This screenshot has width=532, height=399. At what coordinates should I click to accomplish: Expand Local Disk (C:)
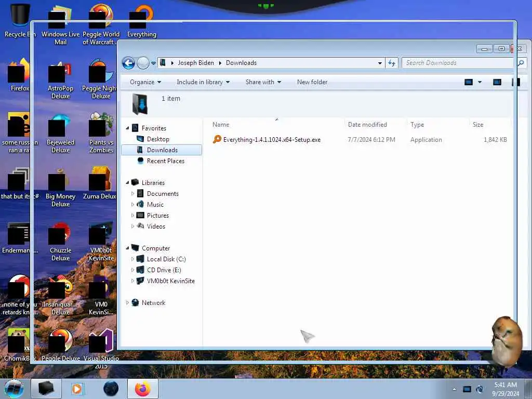(132, 259)
